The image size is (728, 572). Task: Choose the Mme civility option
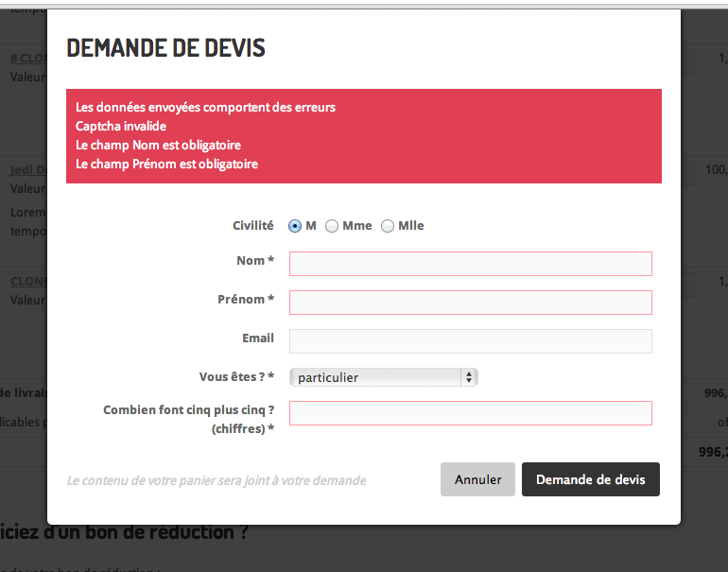pyautogui.click(x=332, y=226)
